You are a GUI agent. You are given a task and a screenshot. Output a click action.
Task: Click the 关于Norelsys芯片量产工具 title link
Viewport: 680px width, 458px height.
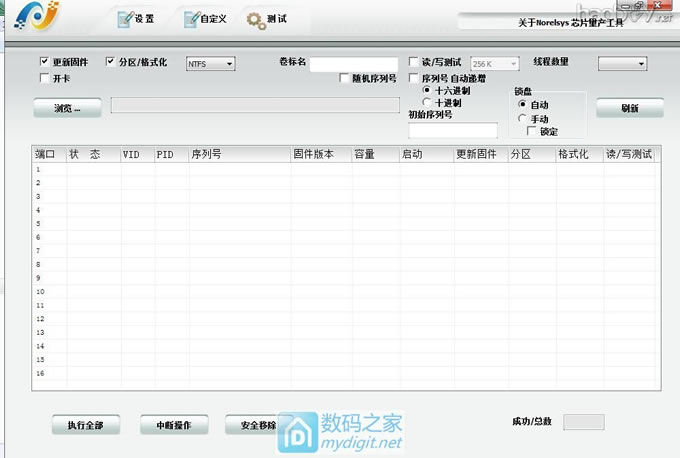571,21
